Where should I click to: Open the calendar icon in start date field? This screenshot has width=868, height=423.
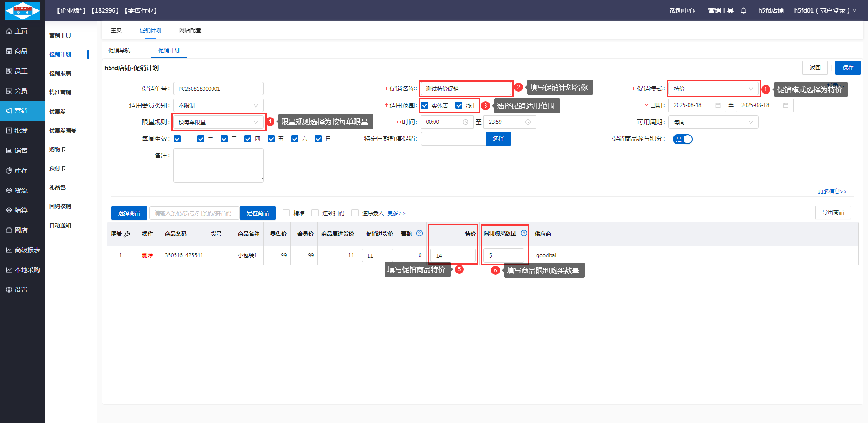point(718,105)
